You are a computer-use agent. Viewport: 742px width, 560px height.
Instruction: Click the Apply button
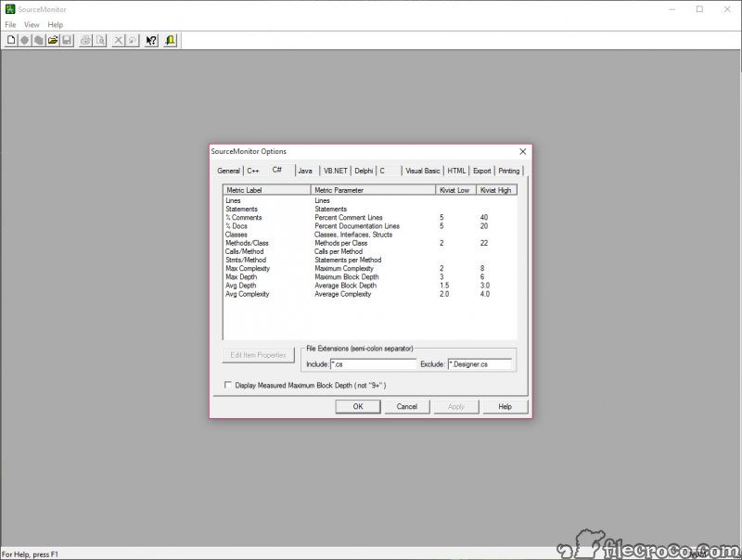tap(456, 407)
